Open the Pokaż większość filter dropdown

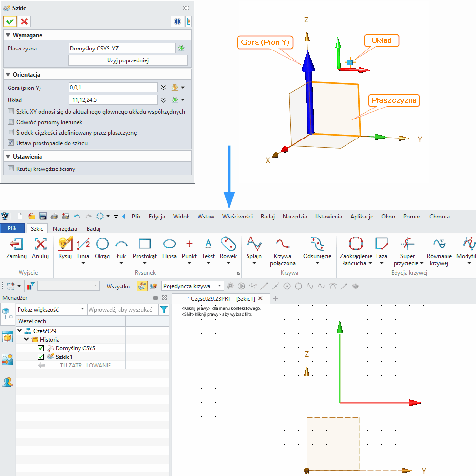click(x=50, y=309)
